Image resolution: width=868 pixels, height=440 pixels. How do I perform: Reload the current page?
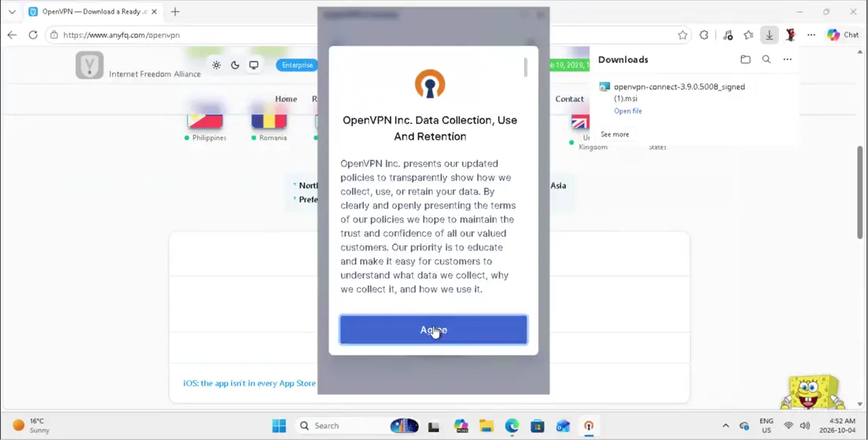click(x=33, y=35)
